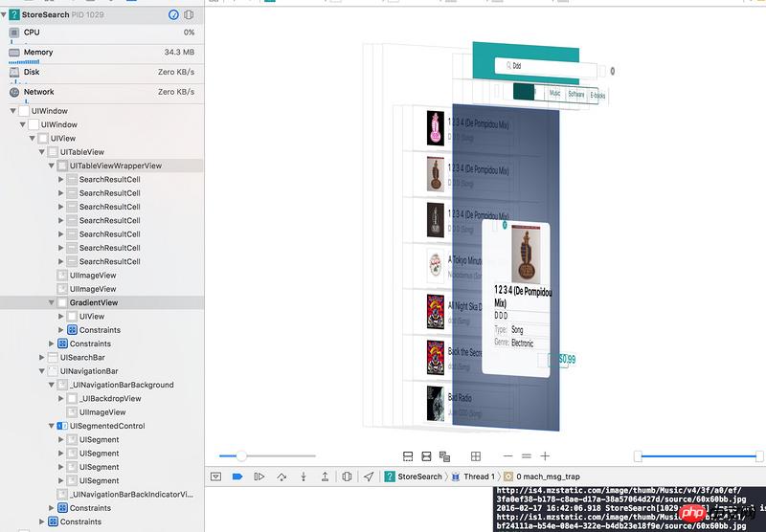Viewport: 766px width, 532px height.
Task: Select StoreSearch in the debug jump bar
Action: point(414,477)
